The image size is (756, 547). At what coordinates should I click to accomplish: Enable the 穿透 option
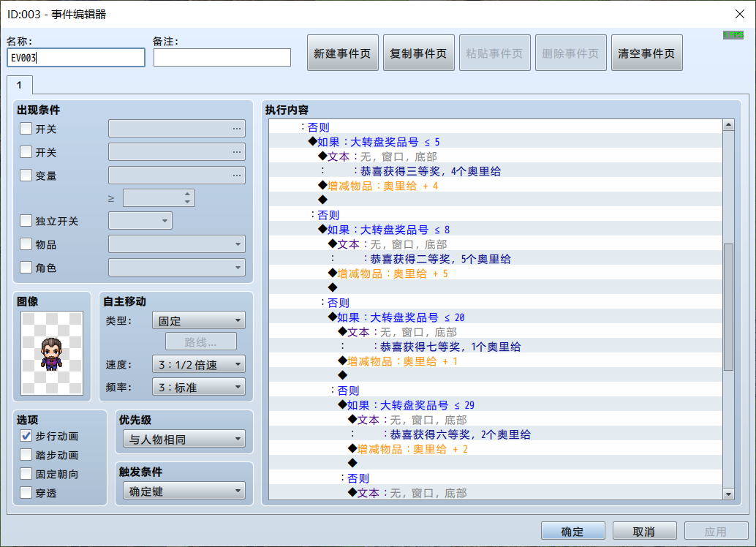point(26,493)
